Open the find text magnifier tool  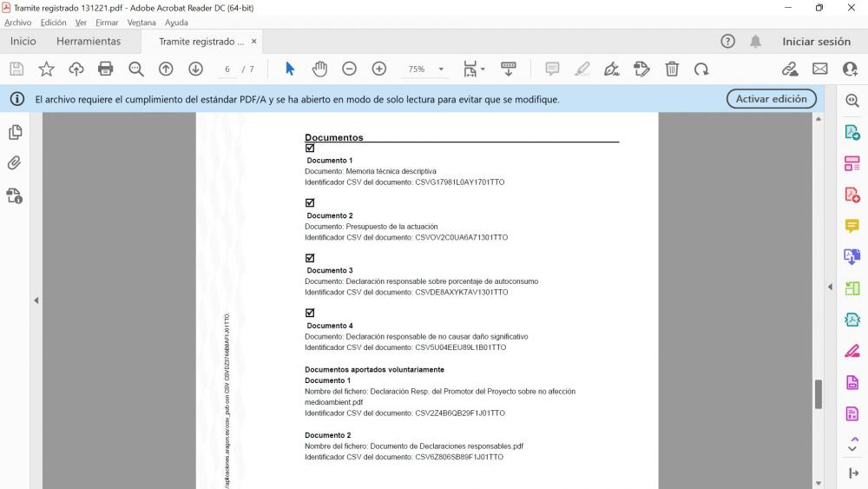135,69
